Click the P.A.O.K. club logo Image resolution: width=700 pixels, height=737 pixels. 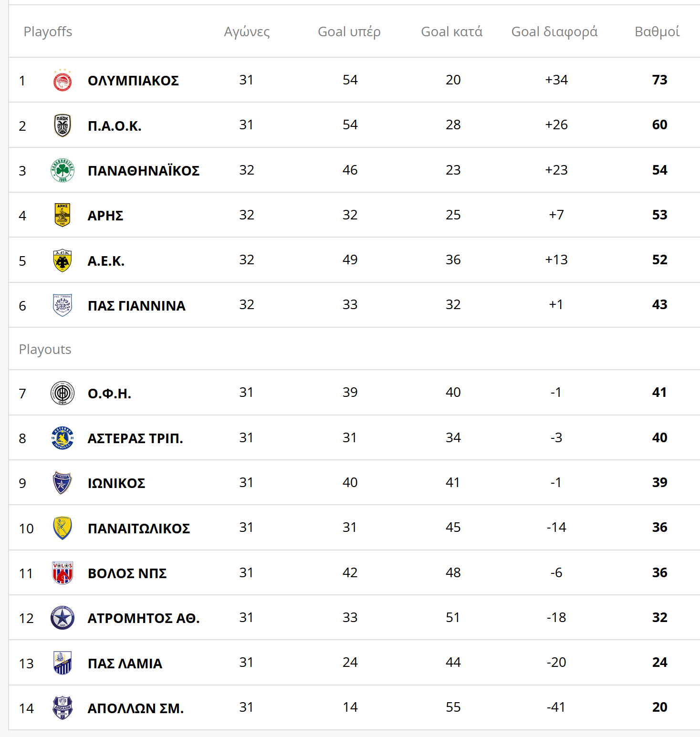pos(63,125)
